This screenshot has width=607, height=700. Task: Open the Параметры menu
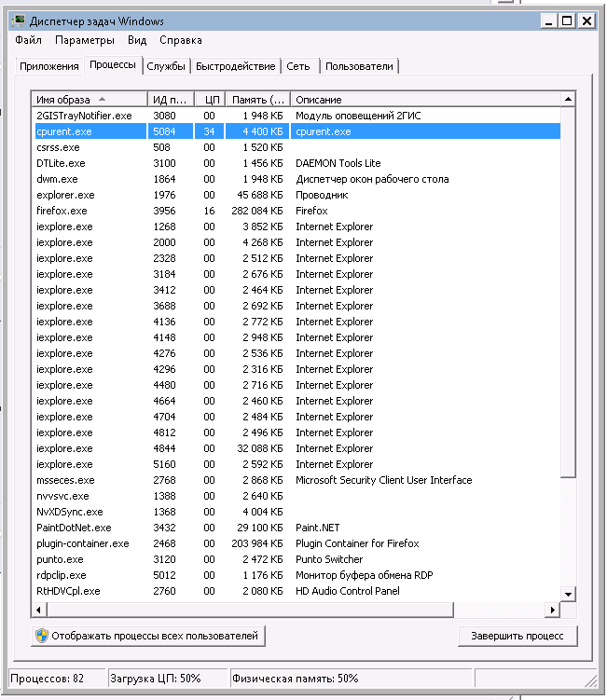(x=84, y=41)
